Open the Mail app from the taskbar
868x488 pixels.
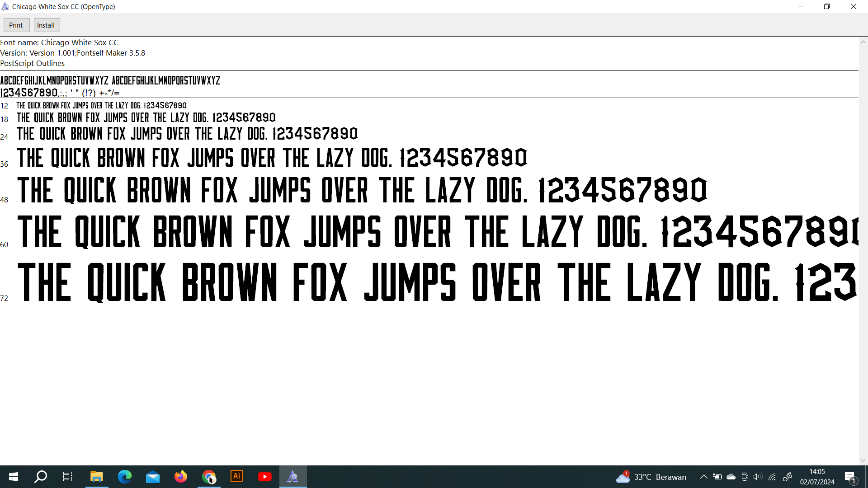pyautogui.click(x=153, y=477)
